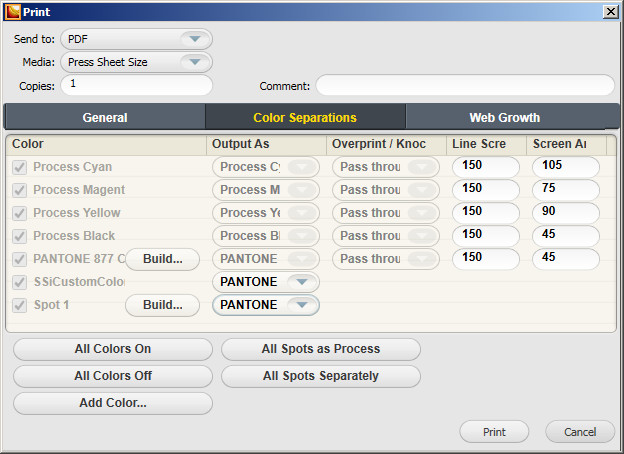Toggle the SSiCustomColor checkbox

pyautogui.click(x=19, y=283)
